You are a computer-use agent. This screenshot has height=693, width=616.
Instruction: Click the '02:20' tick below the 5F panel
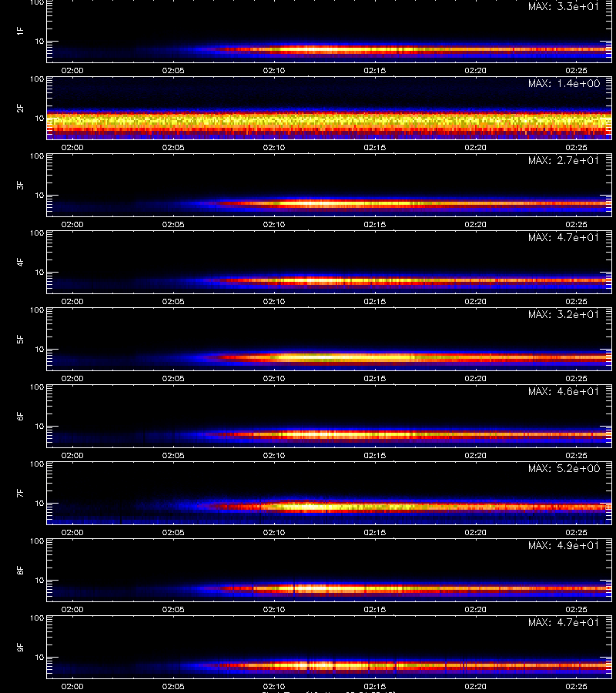tap(476, 378)
